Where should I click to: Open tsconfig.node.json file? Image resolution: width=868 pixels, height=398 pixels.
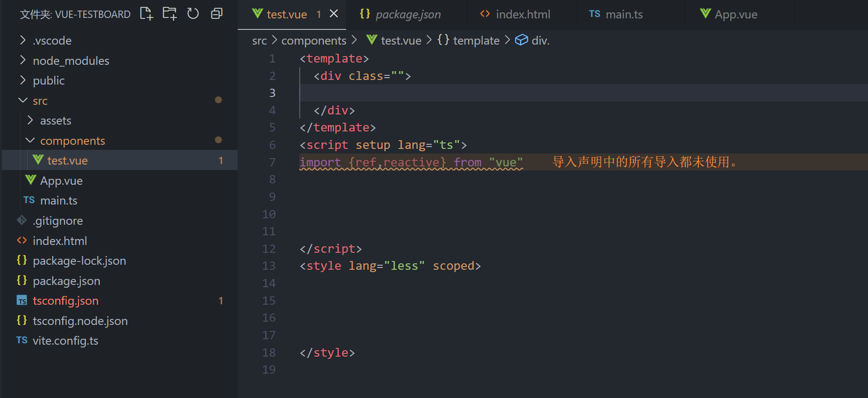pos(120,321)
